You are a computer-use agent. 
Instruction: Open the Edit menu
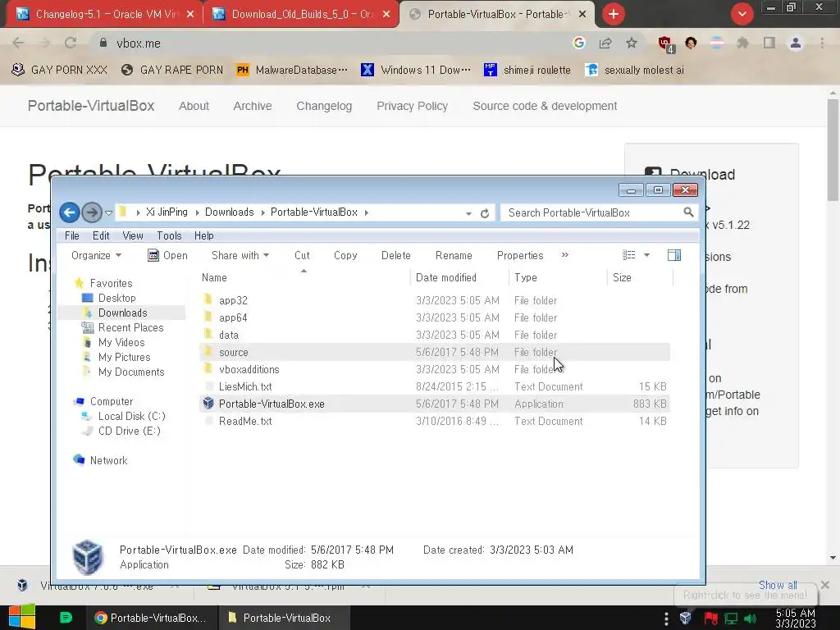(101, 235)
